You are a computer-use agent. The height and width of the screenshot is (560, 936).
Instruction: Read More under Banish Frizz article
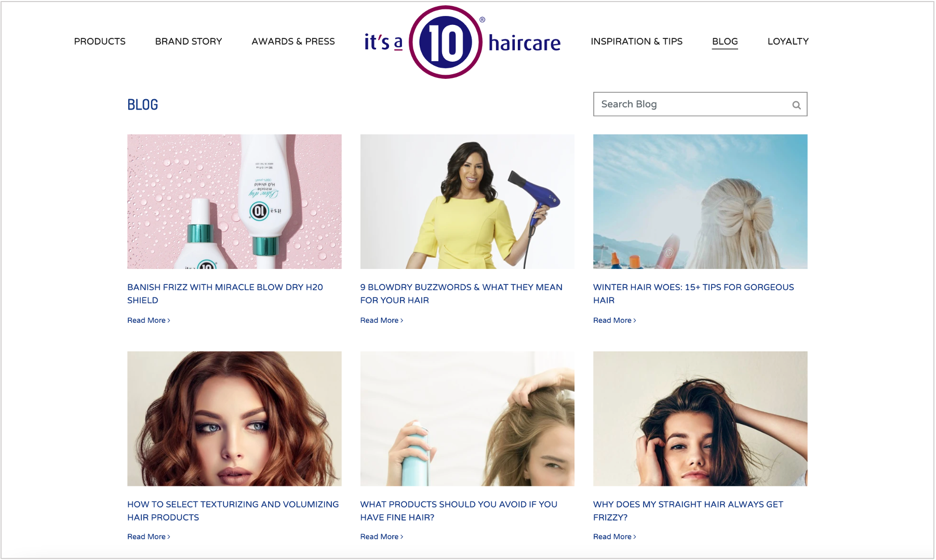[x=149, y=320]
